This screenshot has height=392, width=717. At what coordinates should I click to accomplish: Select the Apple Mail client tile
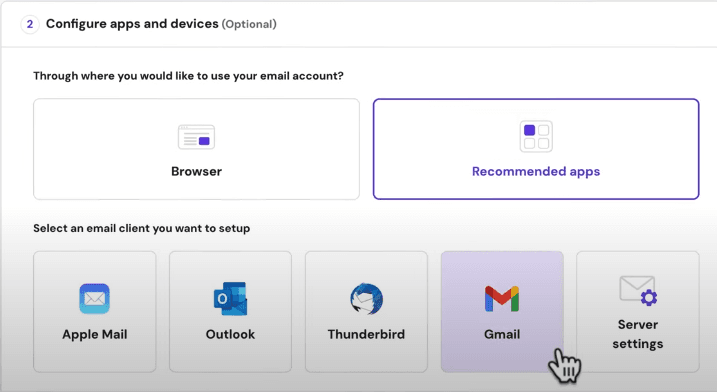coord(95,311)
